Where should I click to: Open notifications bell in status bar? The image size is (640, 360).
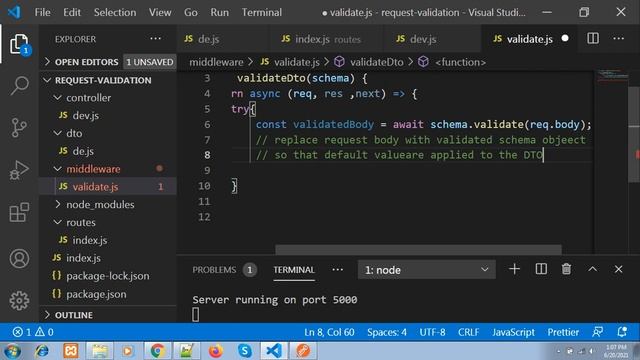point(622,332)
